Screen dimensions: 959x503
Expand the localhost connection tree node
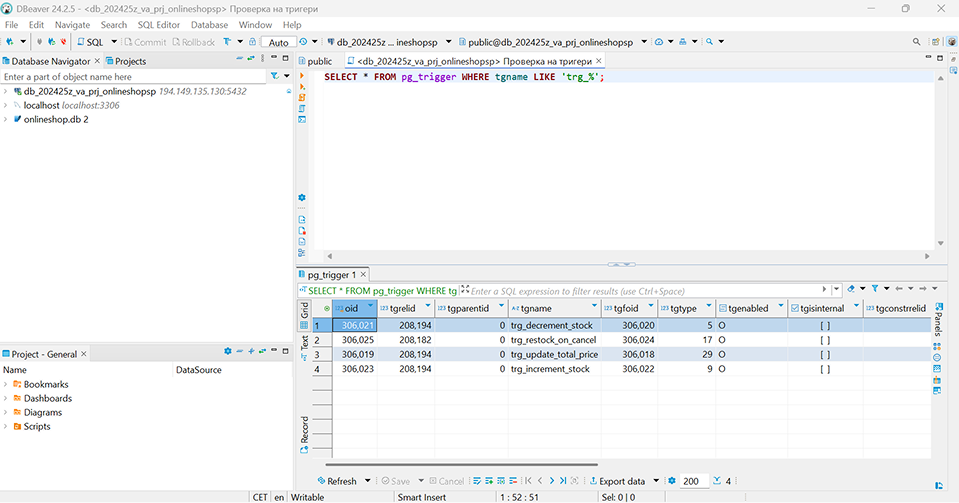pos(6,105)
